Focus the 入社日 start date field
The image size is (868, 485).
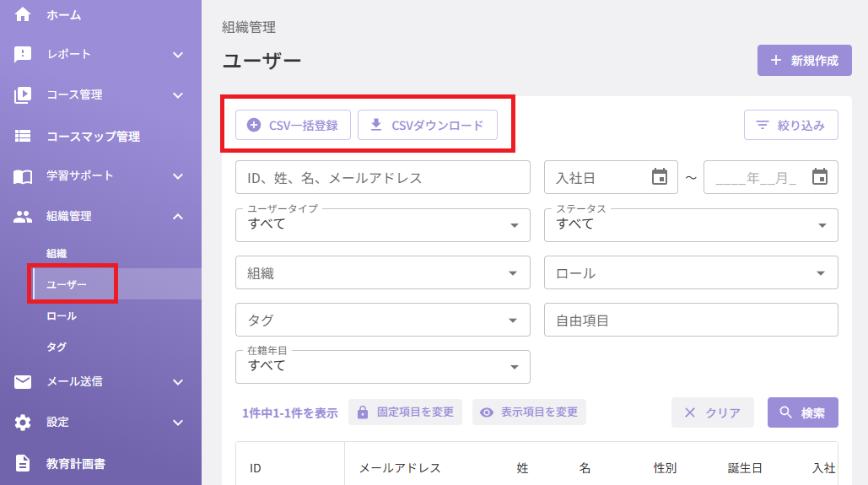click(611, 177)
